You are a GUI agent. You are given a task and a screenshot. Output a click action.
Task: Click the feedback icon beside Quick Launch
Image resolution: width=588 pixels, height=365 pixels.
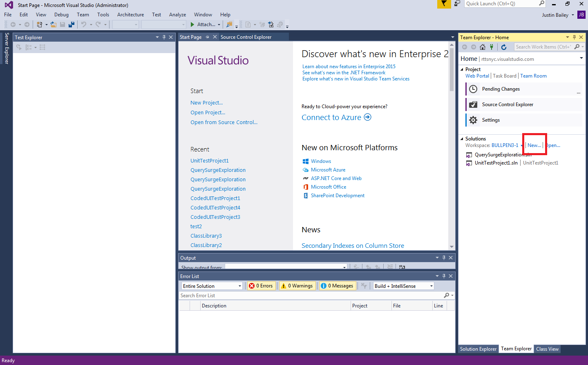click(457, 4)
